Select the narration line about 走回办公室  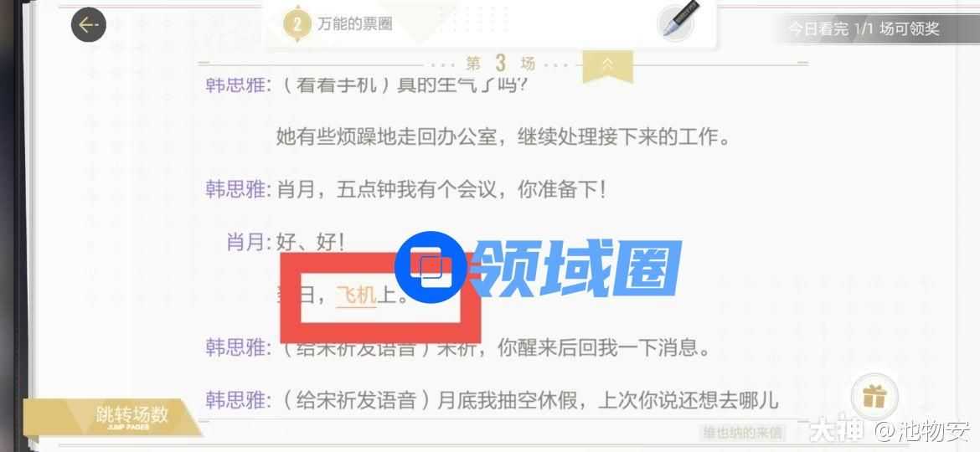pyautogui.click(x=503, y=136)
